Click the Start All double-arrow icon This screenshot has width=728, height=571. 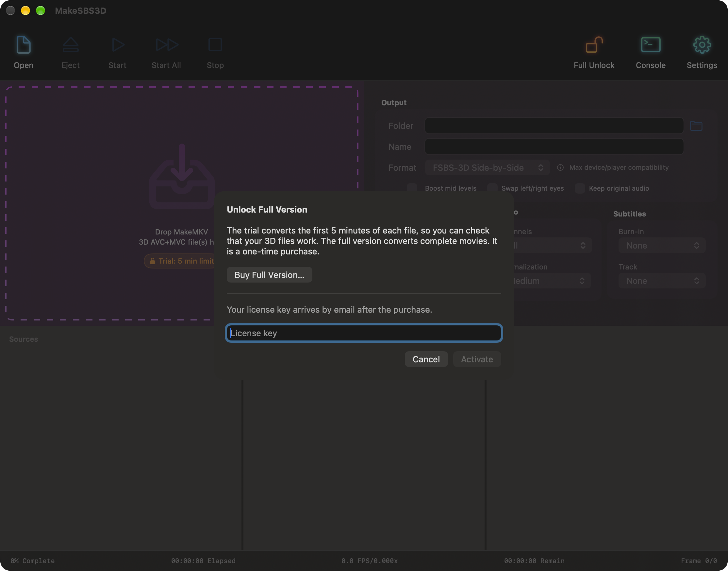click(167, 45)
